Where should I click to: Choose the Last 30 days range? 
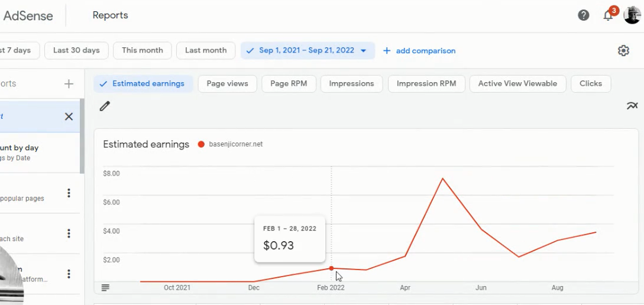coord(76,50)
